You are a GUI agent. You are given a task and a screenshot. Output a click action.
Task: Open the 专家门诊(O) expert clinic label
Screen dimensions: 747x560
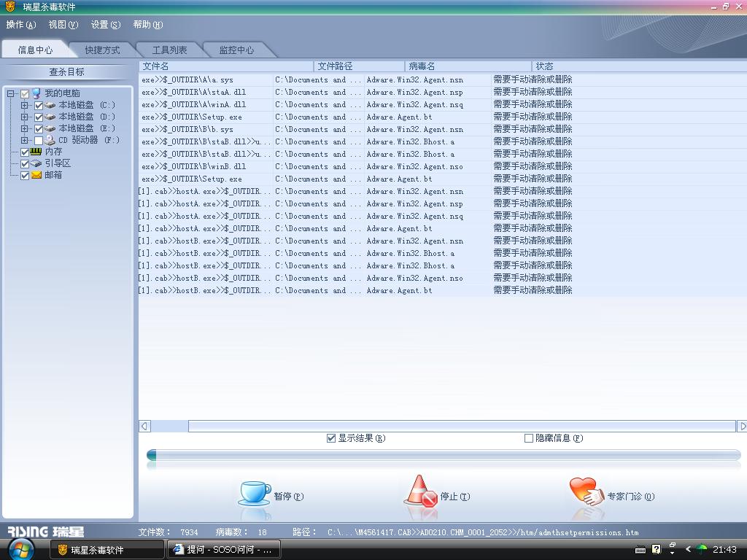[x=631, y=496]
